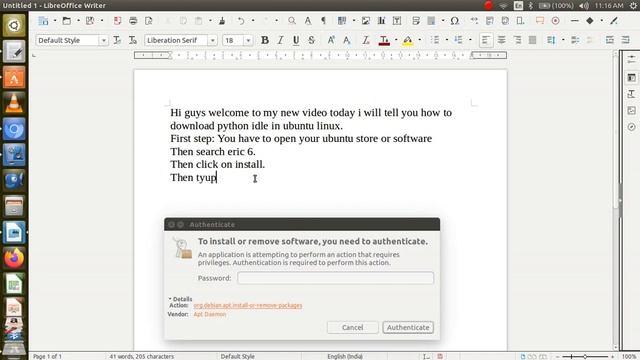Image resolution: width=640 pixels, height=360 pixels.
Task: Toggle record changes icon
Action: 556,21
